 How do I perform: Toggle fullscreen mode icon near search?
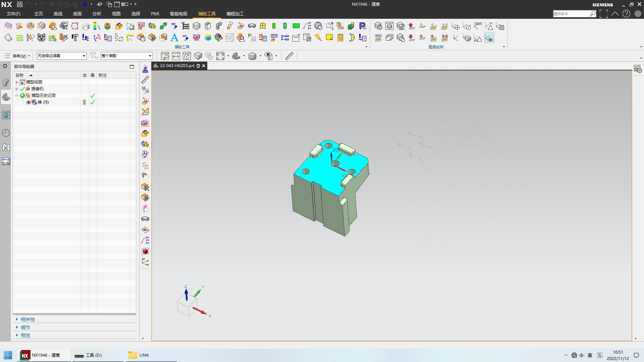click(x=604, y=14)
